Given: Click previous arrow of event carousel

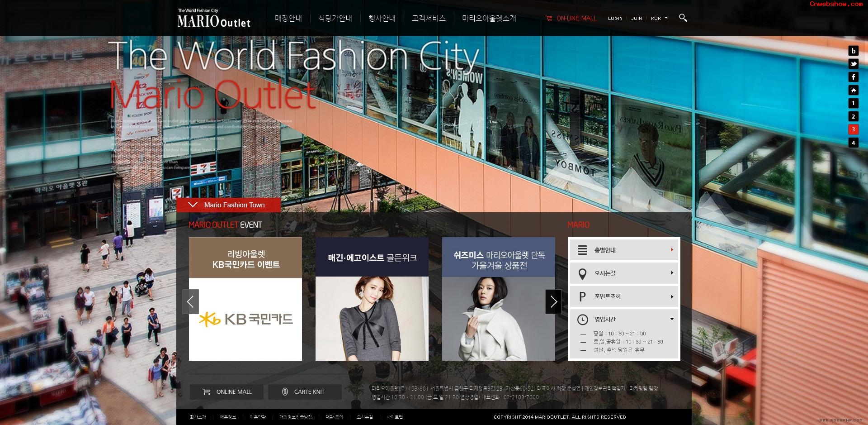Looking at the screenshot, I should click(190, 301).
